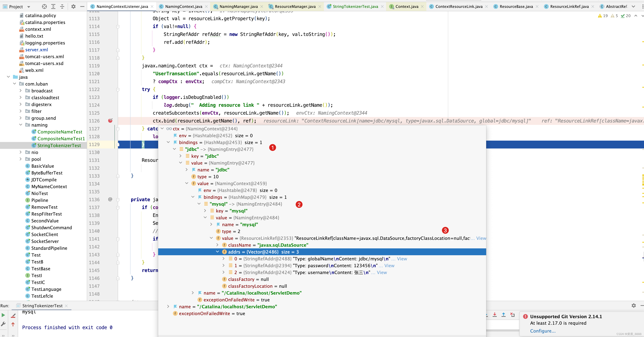Collapse the naming package
Viewport: 644px width, 337px height.
click(x=21, y=125)
